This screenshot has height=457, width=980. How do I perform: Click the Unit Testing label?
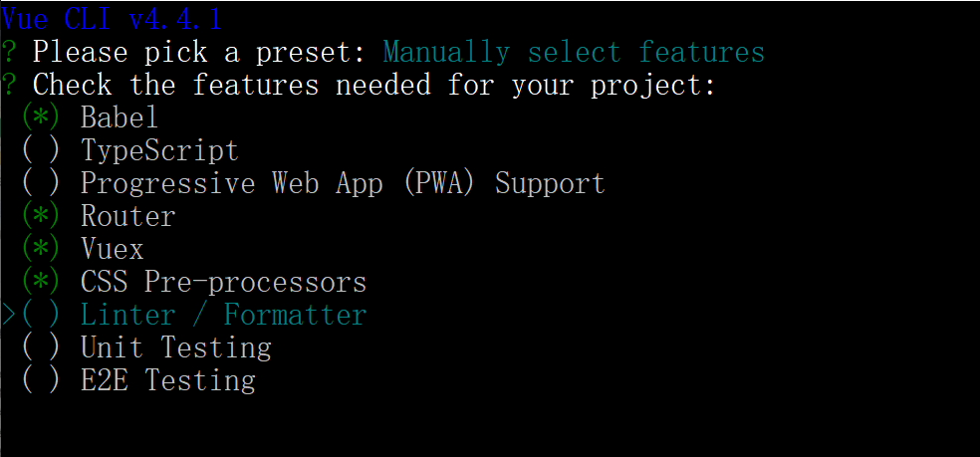pos(175,347)
